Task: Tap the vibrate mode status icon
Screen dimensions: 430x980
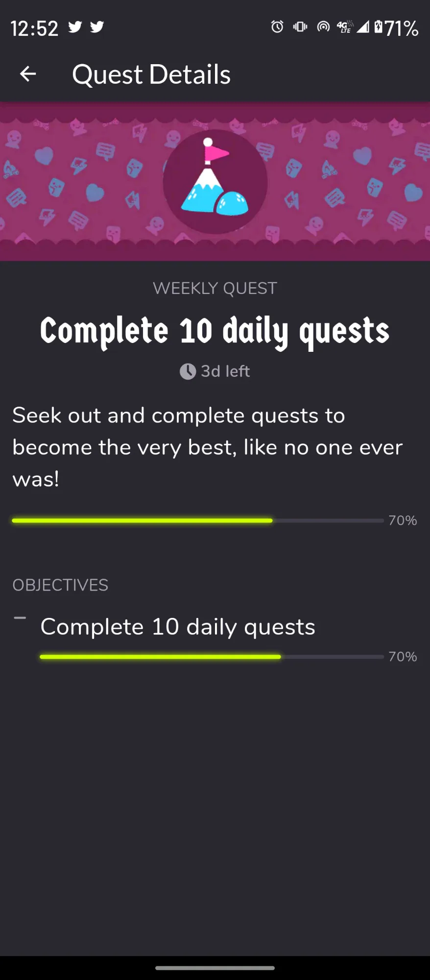Action: [300, 27]
